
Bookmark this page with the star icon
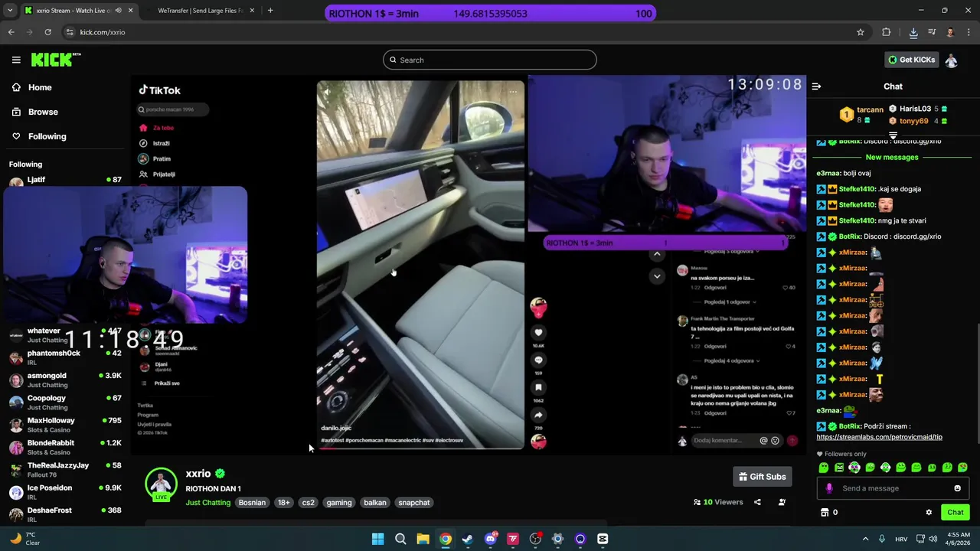[x=861, y=32]
